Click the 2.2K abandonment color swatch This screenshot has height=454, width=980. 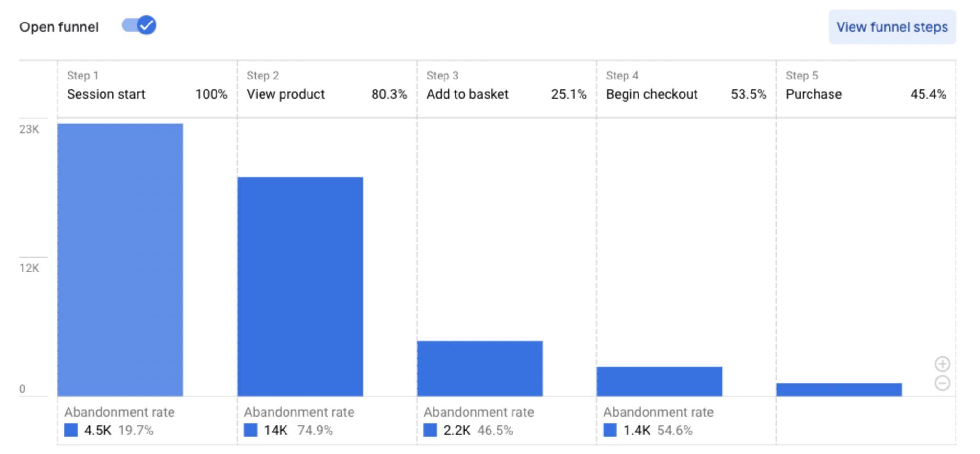click(430, 430)
